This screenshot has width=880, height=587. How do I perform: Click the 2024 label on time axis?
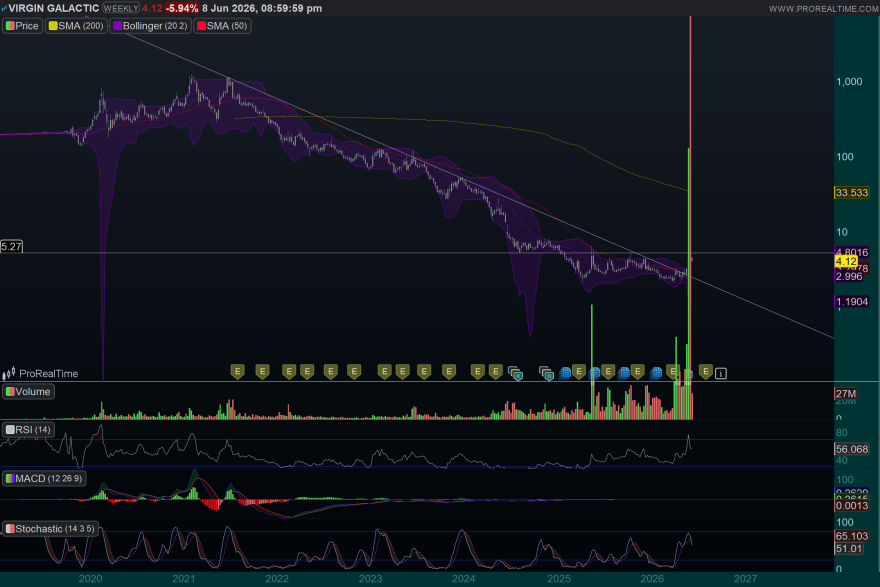pyautogui.click(x=464, y=579)
